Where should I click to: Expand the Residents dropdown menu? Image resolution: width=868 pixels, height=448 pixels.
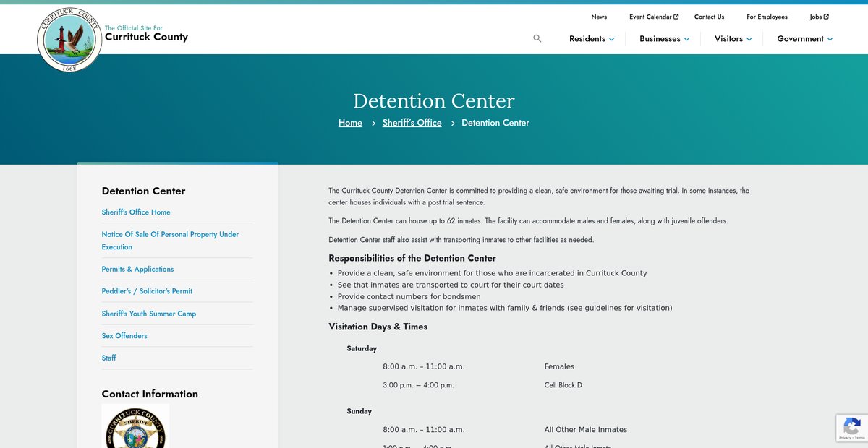click(592, 39)
